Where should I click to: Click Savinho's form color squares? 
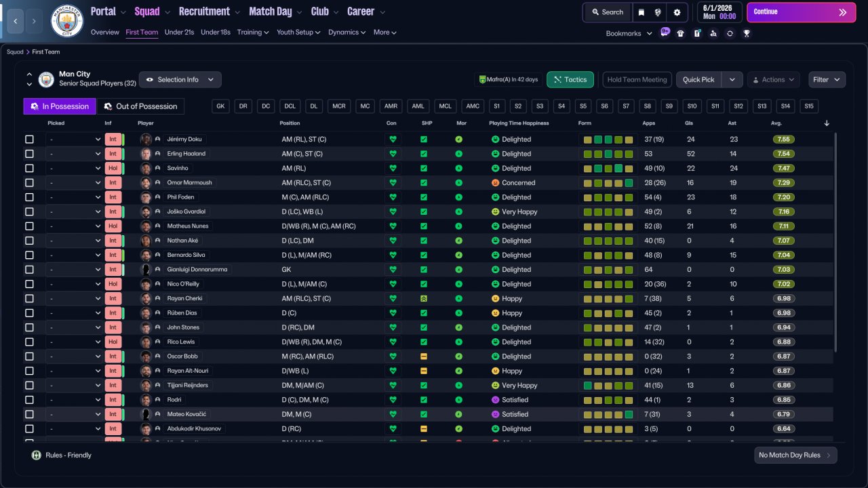point(608,168)
